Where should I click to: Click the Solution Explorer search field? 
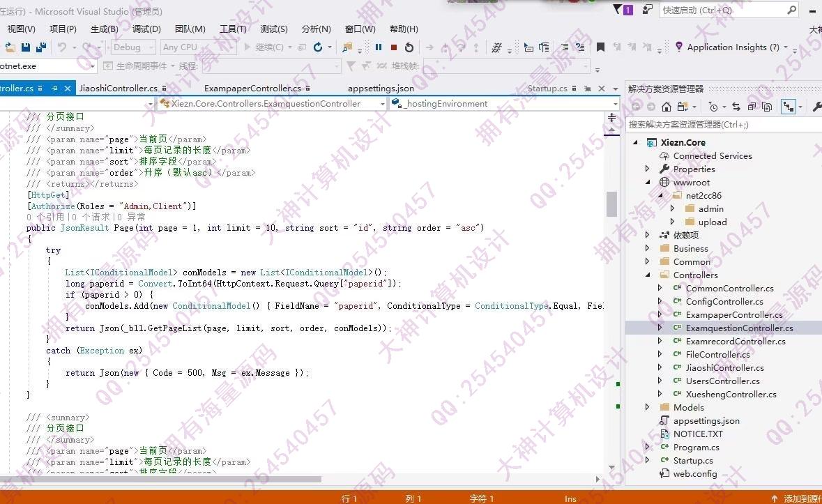point(724,125)
